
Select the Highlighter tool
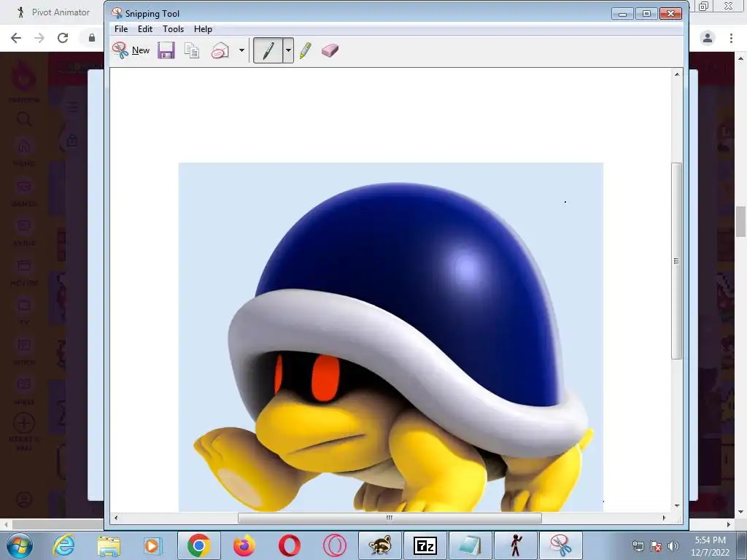point(306,50)
